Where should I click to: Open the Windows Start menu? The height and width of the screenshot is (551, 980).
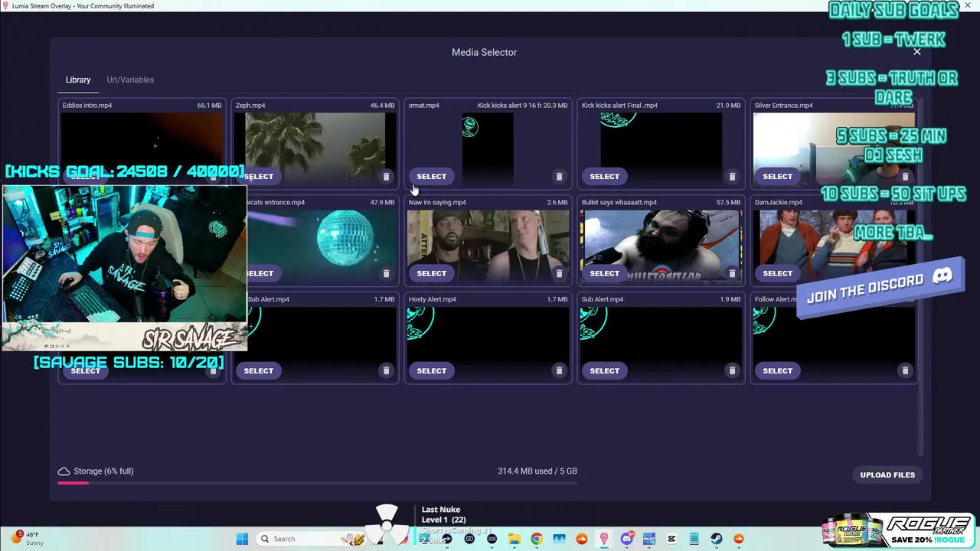(x=242, y=539)
